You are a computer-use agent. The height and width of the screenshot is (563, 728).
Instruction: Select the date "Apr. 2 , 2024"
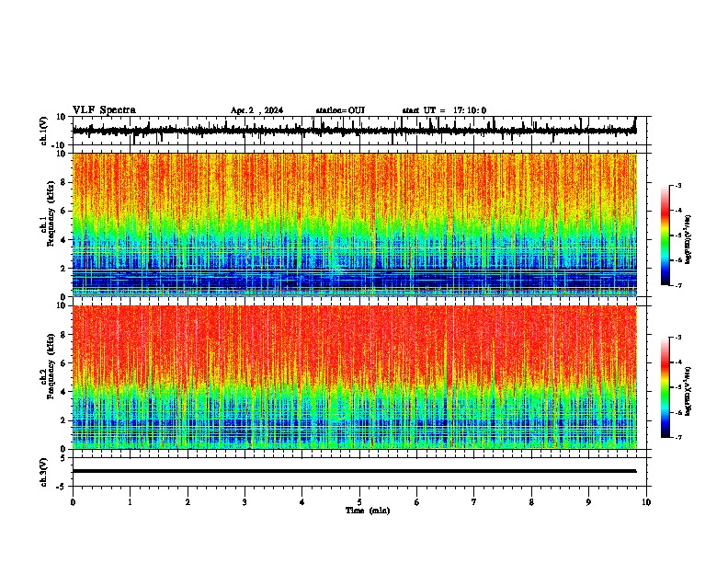point(256,110)
